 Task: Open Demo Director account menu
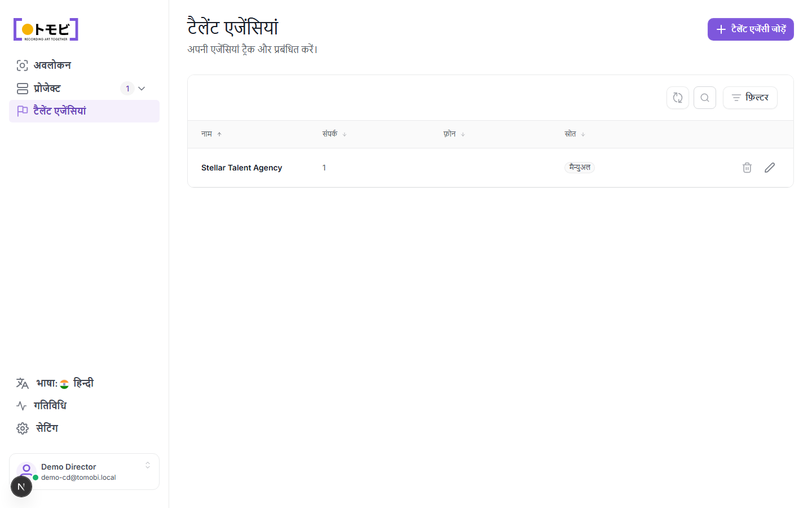(84, 472)
